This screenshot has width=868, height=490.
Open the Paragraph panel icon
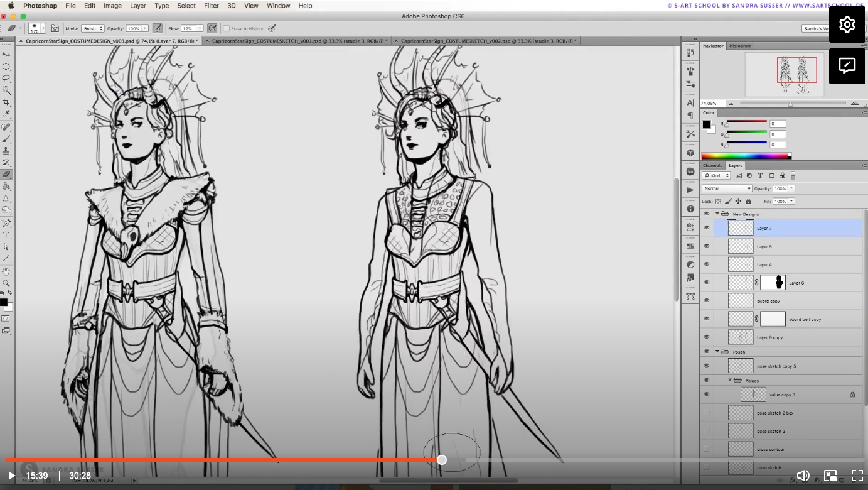(x=690, y=116)
